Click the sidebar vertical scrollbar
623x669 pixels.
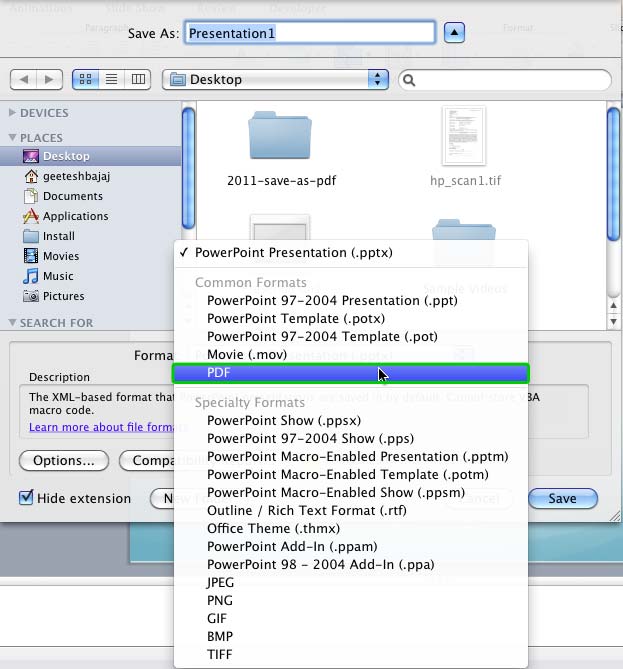[188, 168]
